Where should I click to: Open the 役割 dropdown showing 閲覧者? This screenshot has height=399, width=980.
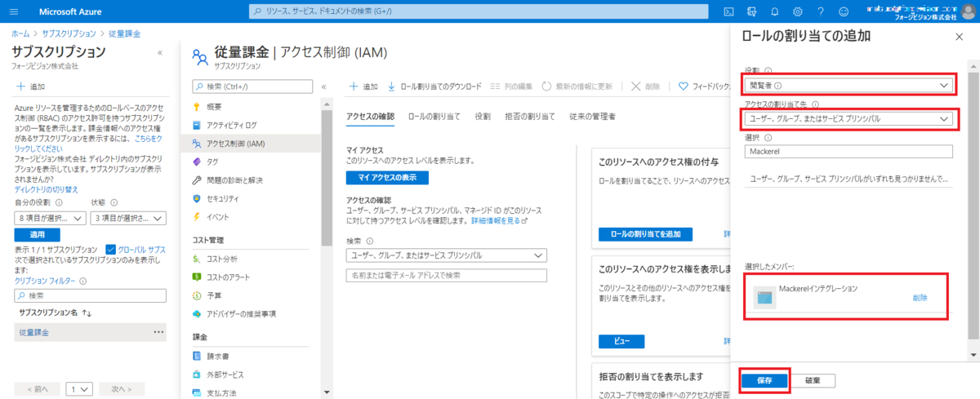click(849, 85)
